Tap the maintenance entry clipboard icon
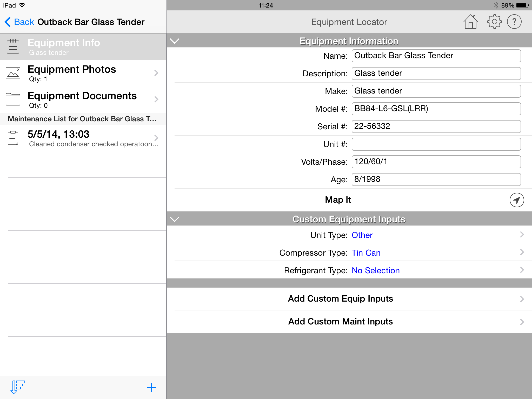The image size is (532, 399). [x=13, y=138]
